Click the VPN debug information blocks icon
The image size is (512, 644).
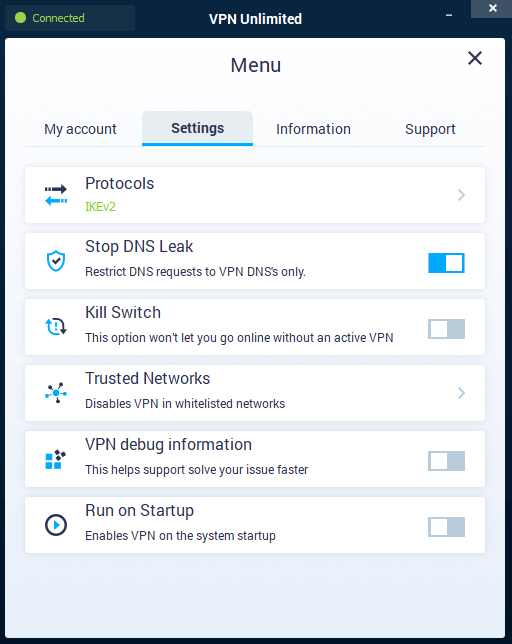(x=56, y=459)
